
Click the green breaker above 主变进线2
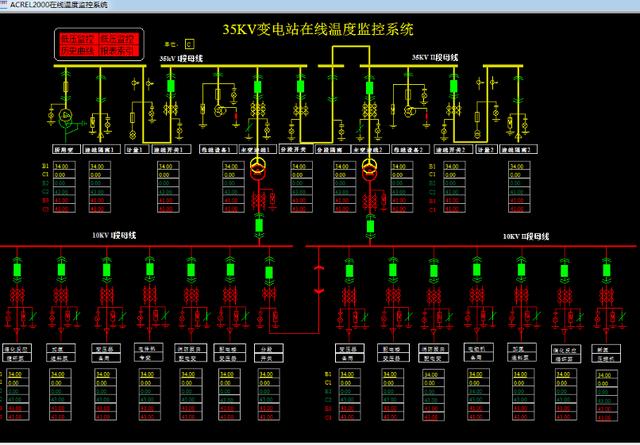pyautogui.click(x=369, y=88)
